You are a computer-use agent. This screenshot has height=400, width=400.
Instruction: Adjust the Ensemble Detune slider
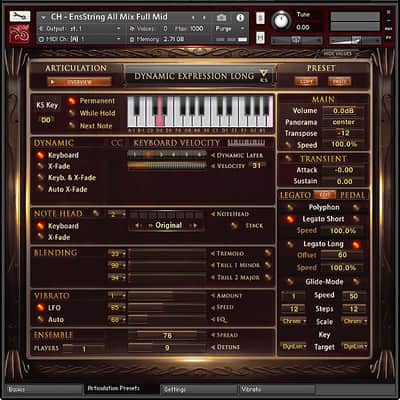tap(167, 348)
